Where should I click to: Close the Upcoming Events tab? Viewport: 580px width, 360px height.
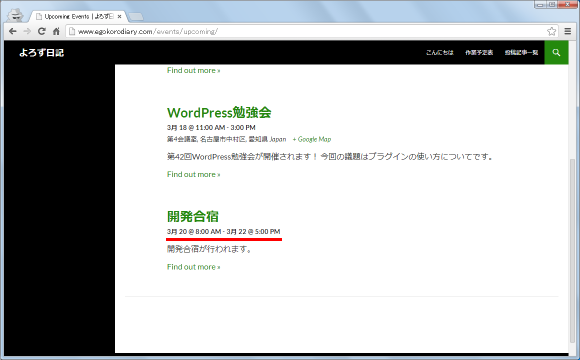[x=119, y=17]
